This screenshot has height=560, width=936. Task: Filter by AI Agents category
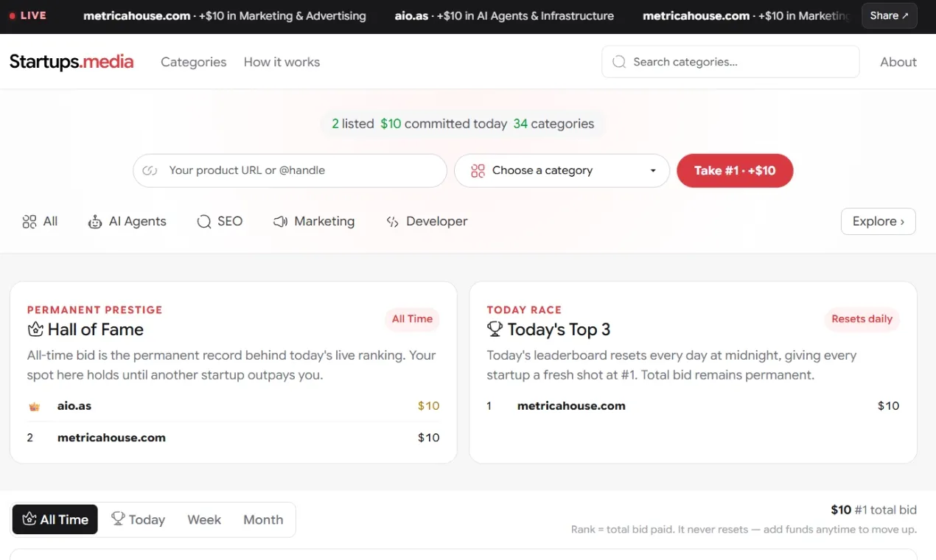tap(127, 221)
